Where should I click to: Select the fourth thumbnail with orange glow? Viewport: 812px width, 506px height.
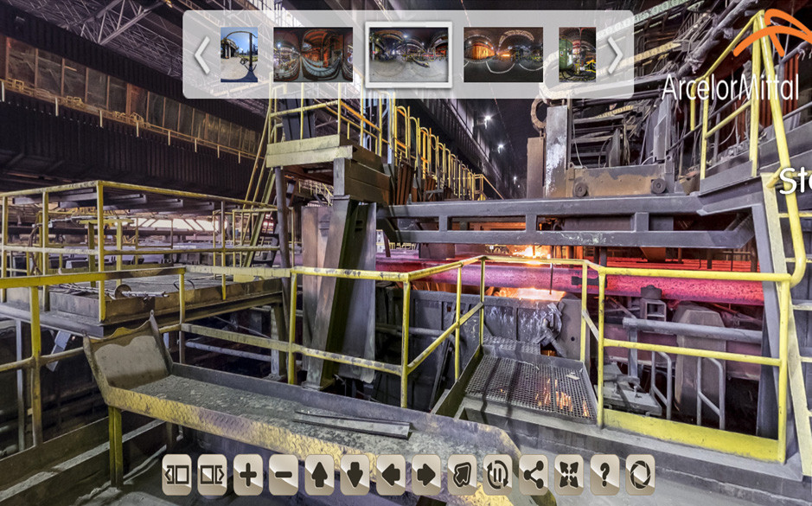click(503, 54)
